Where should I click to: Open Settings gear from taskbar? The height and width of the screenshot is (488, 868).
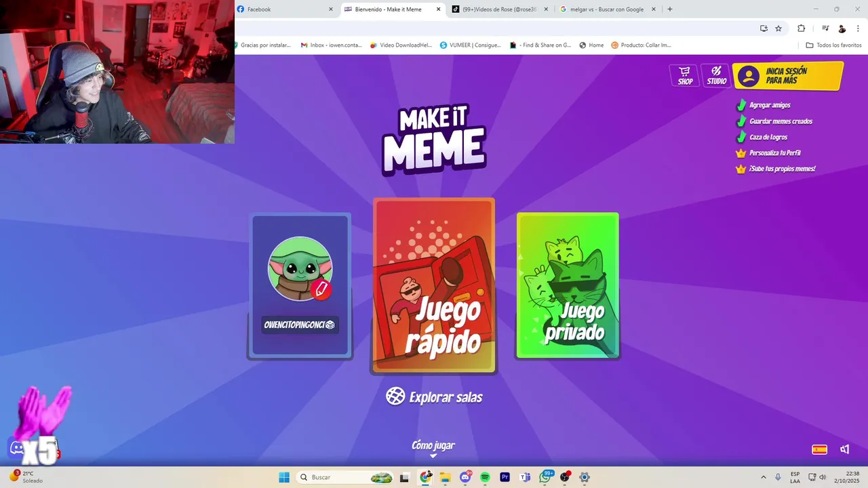(x=585, y=477)
